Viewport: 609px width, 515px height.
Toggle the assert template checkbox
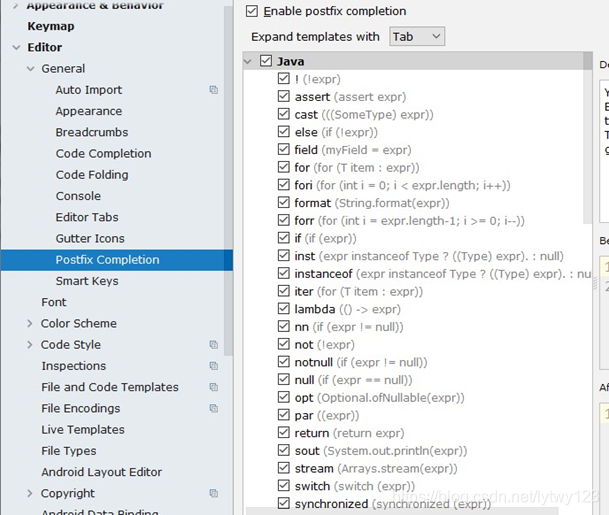pyautogui.click(x=284, y=96)
